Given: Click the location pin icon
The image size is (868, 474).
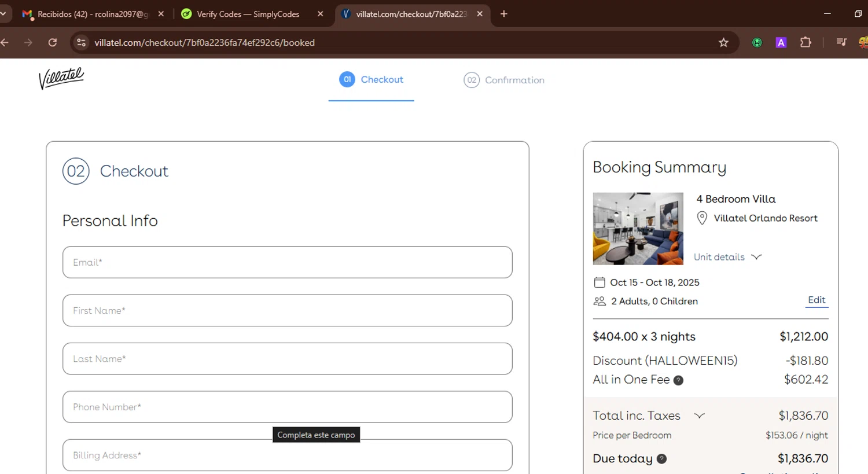Looking at the screenshot, I should (x=702, y=218).
